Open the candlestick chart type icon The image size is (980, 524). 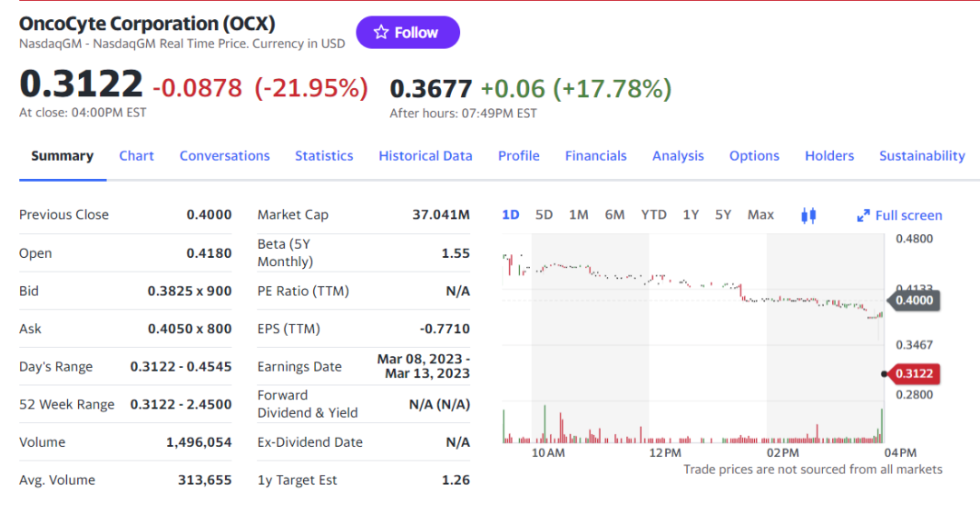point(809,215)
